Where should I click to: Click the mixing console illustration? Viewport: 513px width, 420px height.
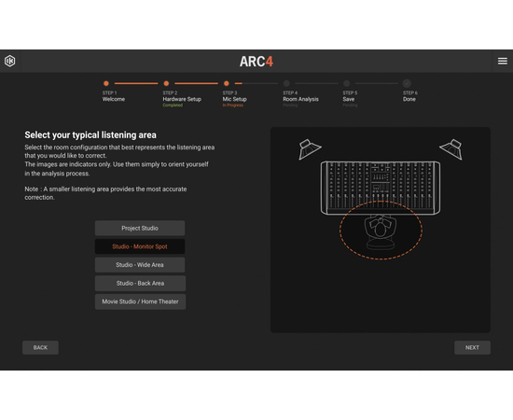(381, 188)
